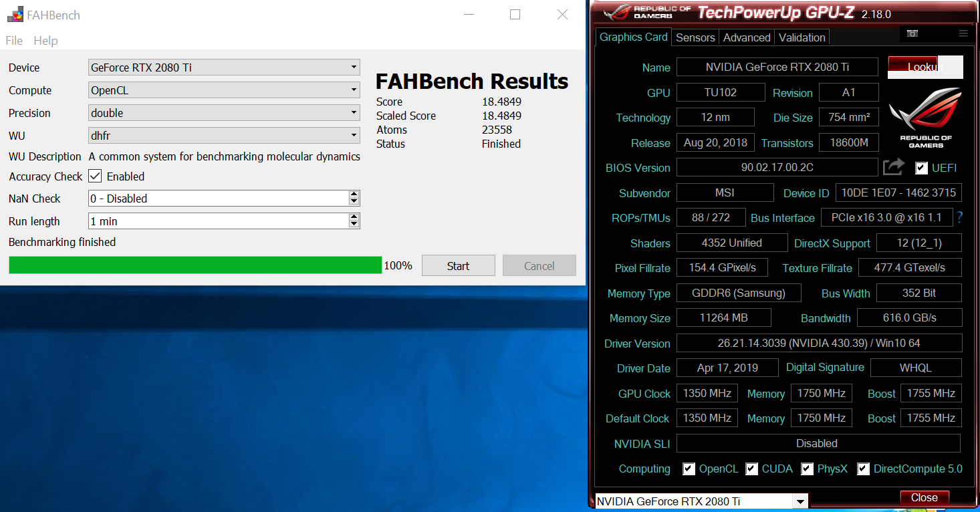Click the Run length input field
Image resolution: width=980 pixels, height=512 pixels.
coord(219,221)
